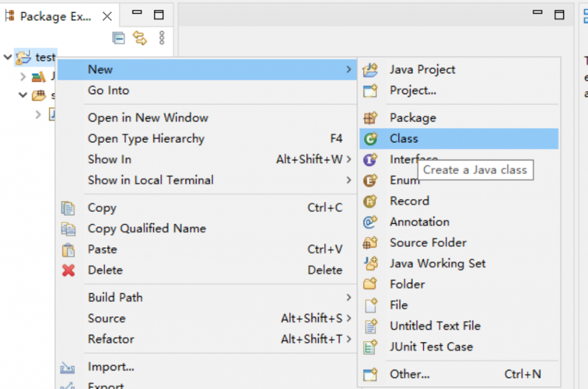Toggle the Link with Editor icon
The width and height of the screenshot is (588, 389).
[140, 38]
